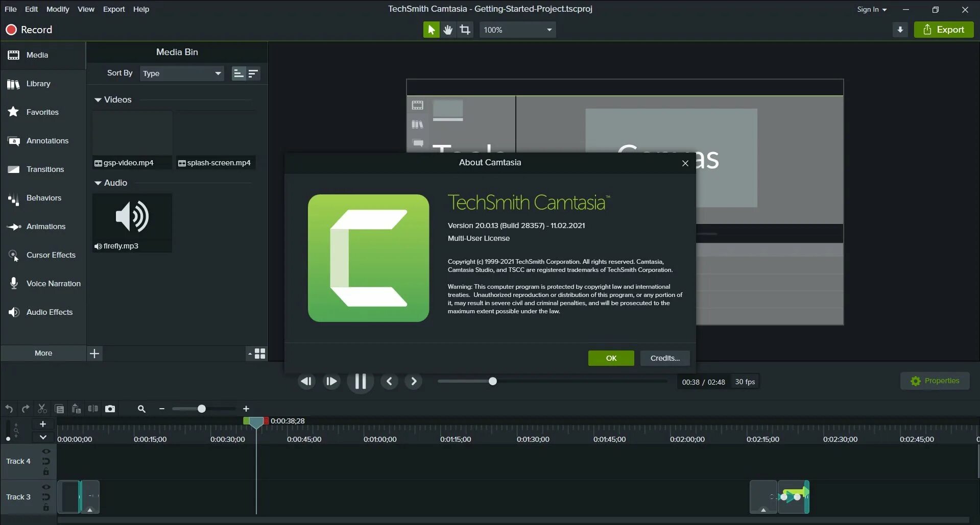
Task: Open the Sign In dropdown
Action: click(872, 9)
